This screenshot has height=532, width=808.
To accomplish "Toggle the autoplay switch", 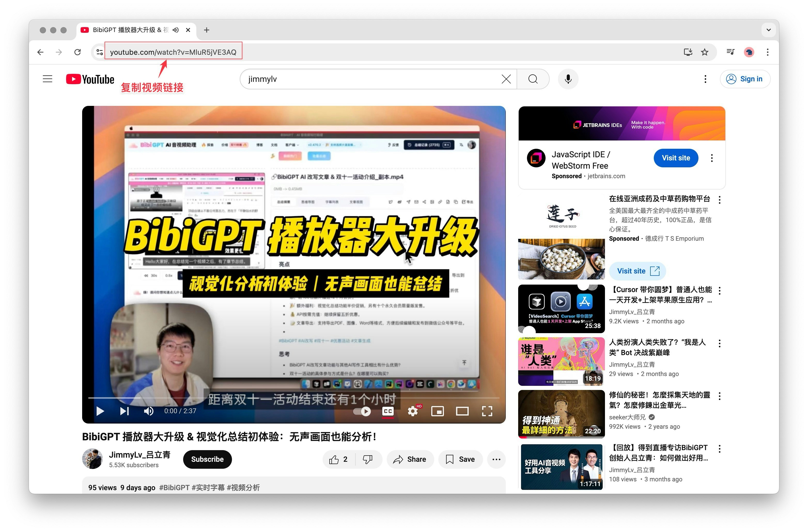I will (362, 411).
